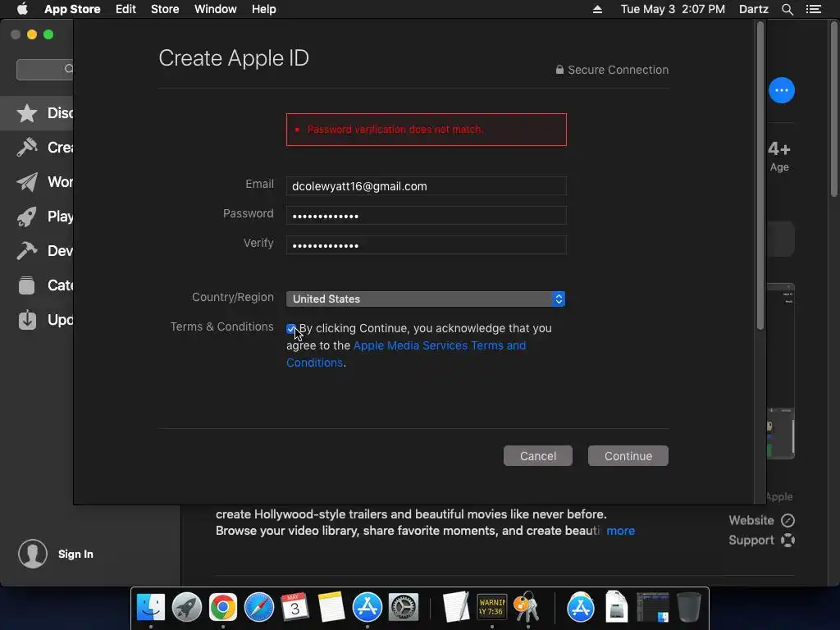Click the Support link
Screen dimensions: 840x630
click(x=751, y=540)
